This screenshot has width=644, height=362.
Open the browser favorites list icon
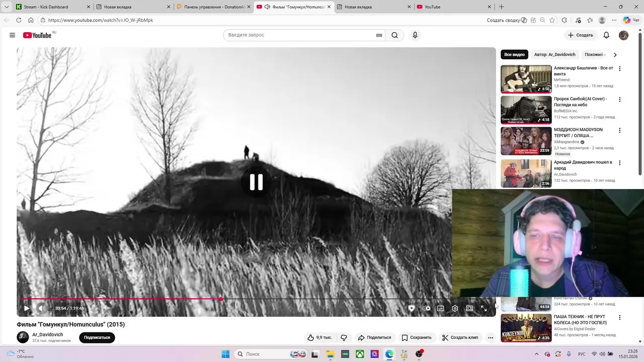point(590,20)
